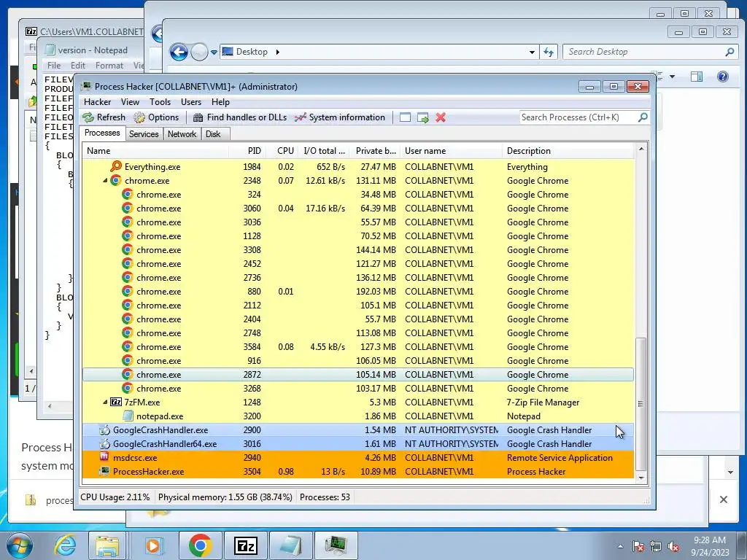
Task: Click the red X terminate icon in toolbar
Action: click(x=441, y=117)
